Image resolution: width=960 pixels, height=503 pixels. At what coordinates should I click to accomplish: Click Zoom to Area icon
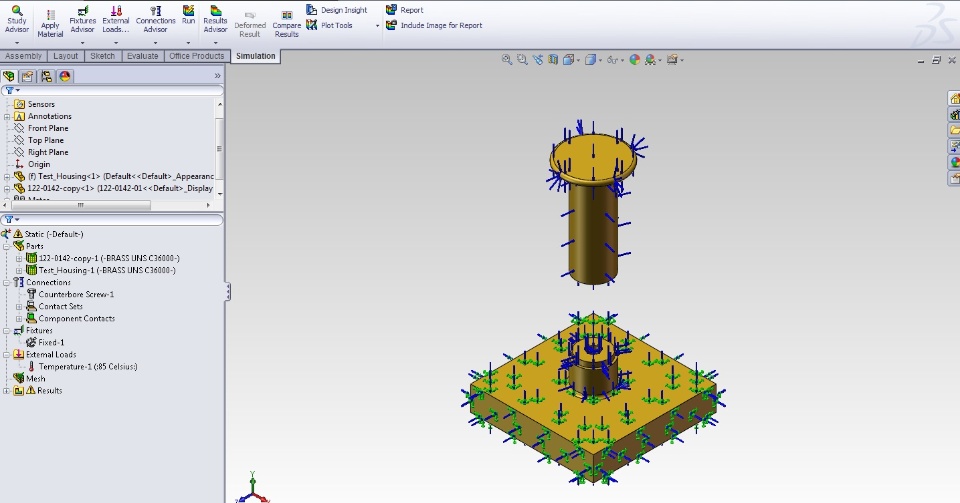click(522, 59)
